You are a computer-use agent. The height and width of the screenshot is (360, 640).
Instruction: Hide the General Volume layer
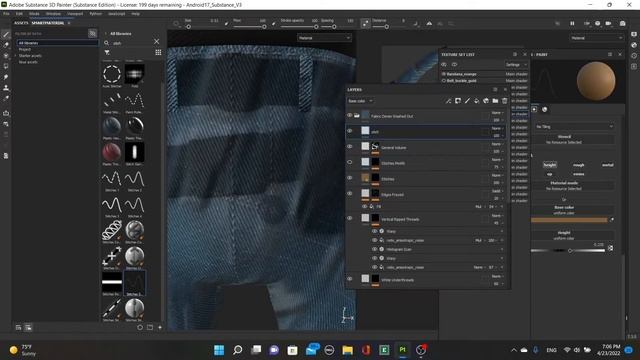pyautogui.click(x=349, y=147)
